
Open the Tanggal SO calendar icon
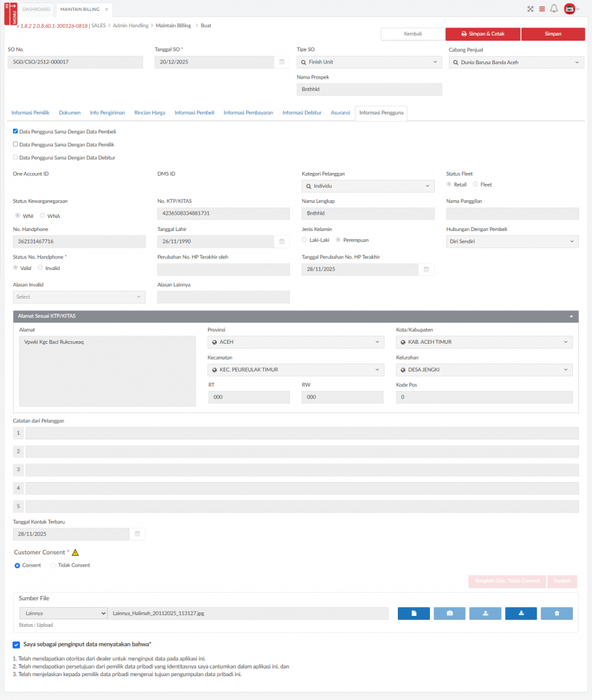click(x=282, y=62)
